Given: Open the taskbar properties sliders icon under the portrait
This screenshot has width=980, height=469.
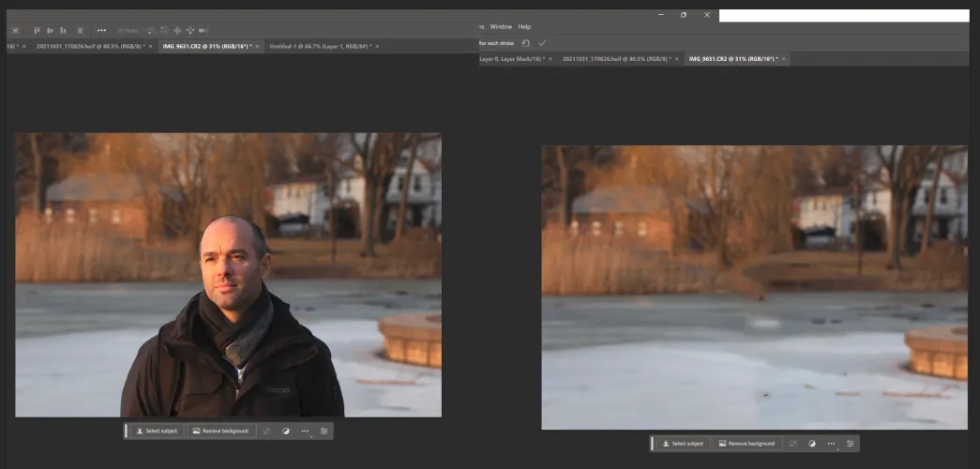Looking at the screenshot, I should click(324, 431).
